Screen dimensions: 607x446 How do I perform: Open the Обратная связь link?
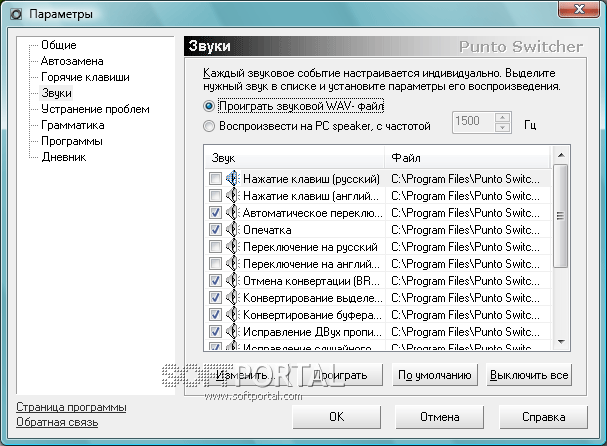[57, 422]
